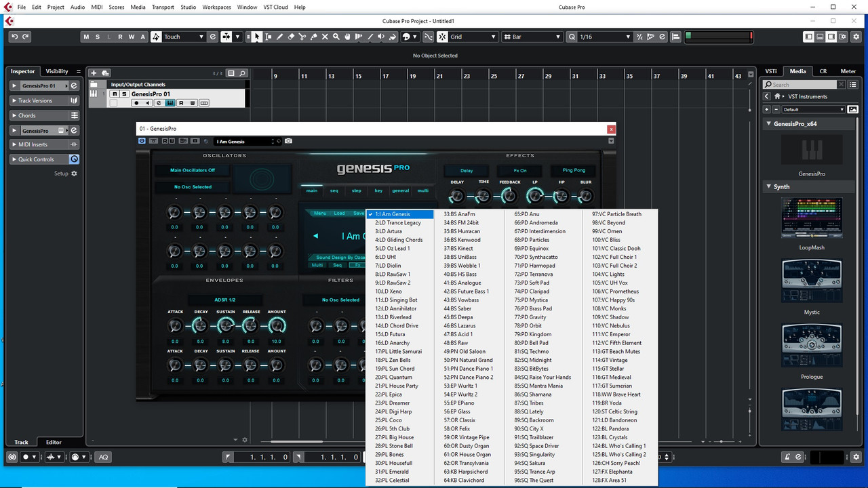Click the Find Tracks magnifier icon

click(242, 73)
